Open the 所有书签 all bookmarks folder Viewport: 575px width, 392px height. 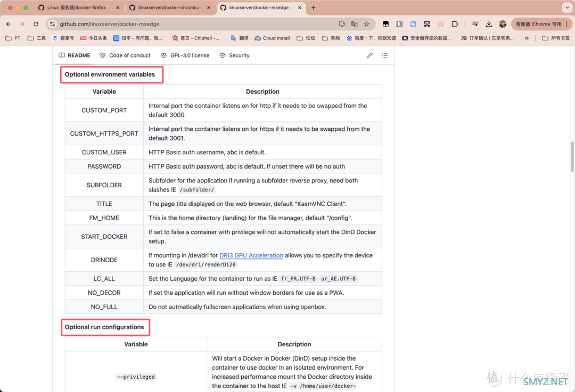[x=555, y=38]
